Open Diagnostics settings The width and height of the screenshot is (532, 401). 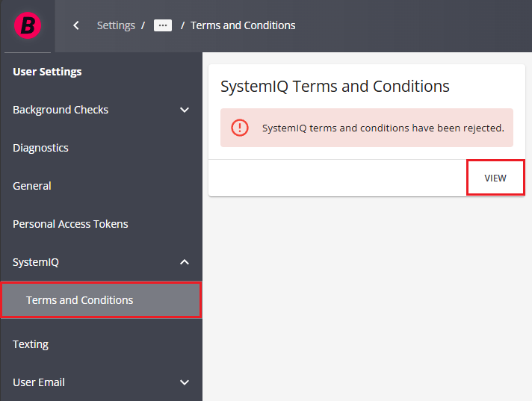click(41, 148)
